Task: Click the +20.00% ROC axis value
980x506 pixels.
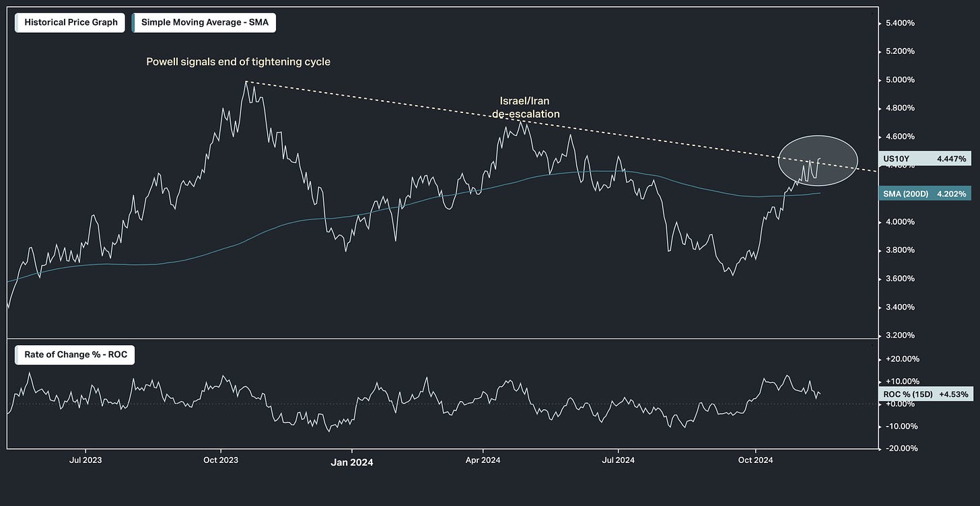Action: click(904, 359)
